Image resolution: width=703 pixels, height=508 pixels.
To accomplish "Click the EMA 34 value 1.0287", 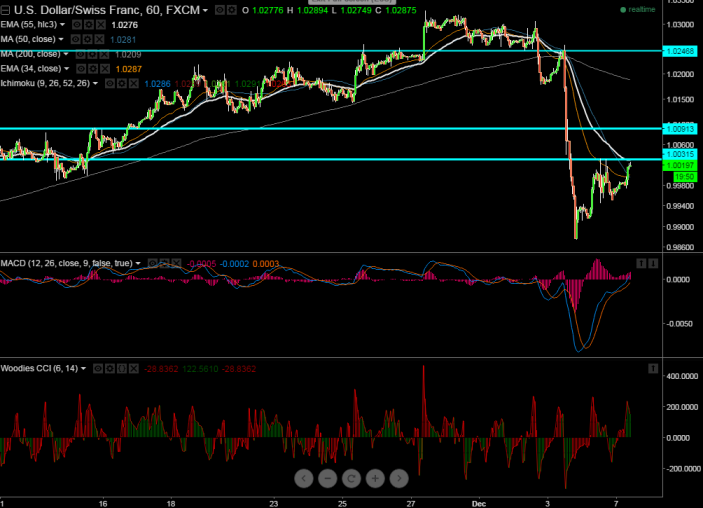I will pos(129,69).
